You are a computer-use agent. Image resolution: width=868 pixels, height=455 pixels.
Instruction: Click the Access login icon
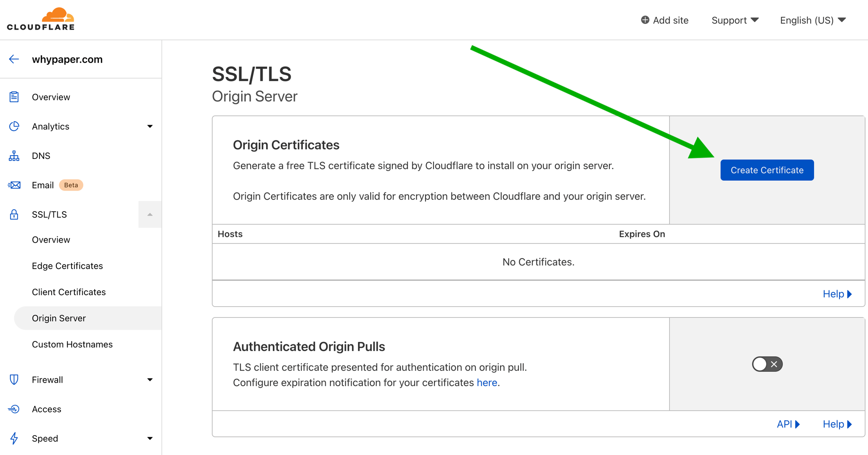[14, 409]
